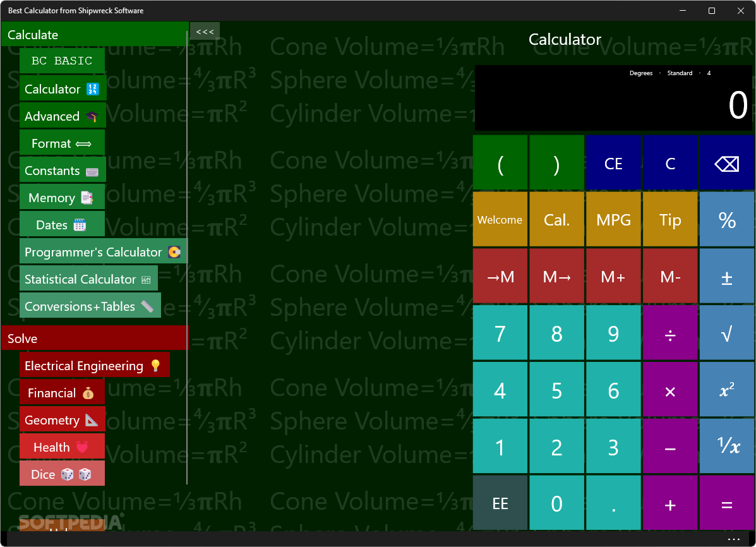Click the divide key
This screenshot has height=547, width=756.
[670, 333]
